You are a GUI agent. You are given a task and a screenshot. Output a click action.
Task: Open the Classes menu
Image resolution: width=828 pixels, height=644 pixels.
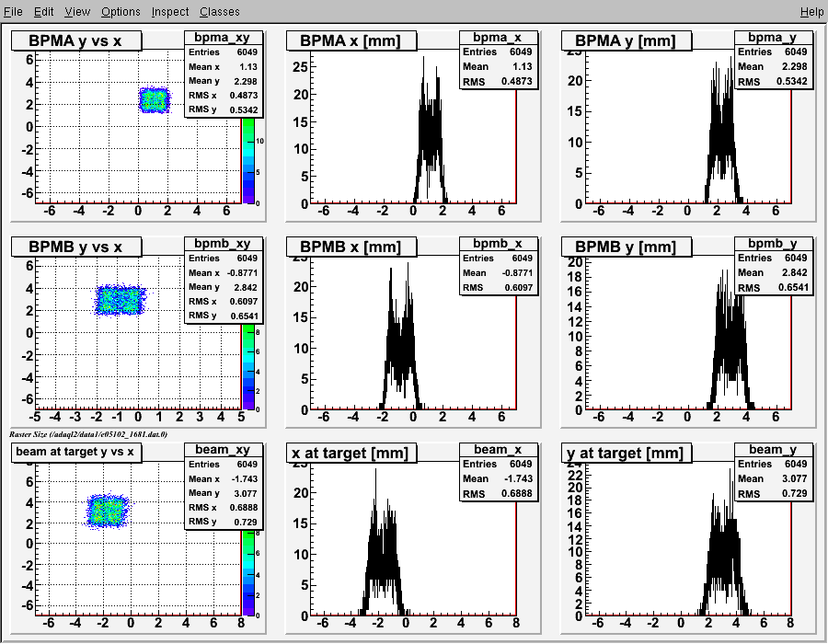pos(220,11)
